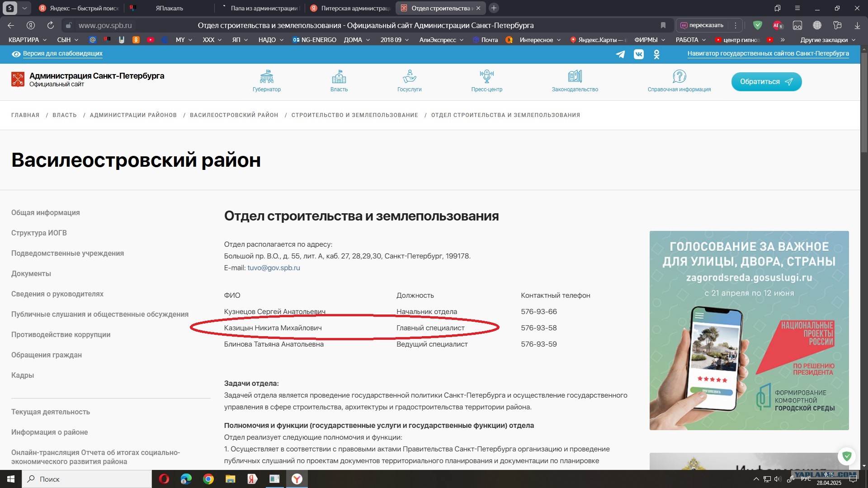Expand the Другие закладки folder
The image size is (868, 488).
click(x=828, y=40)
